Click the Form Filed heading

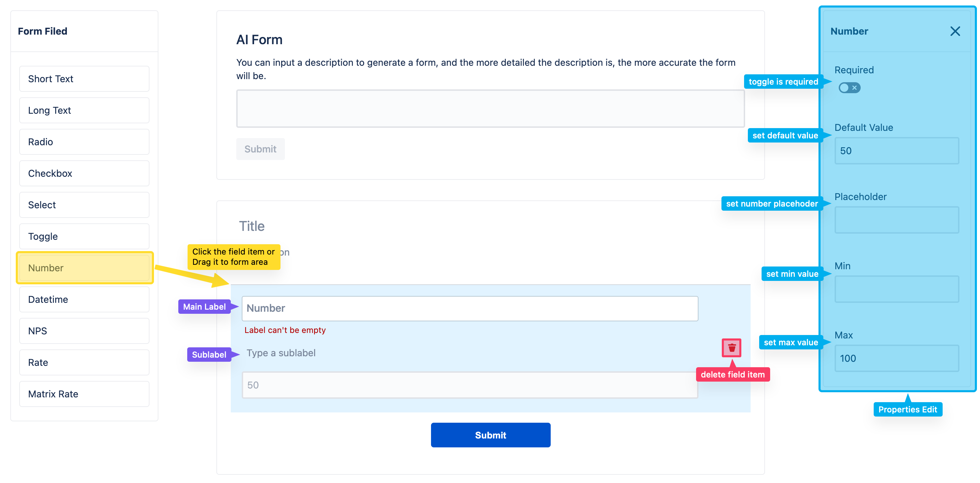tap(43, 31)
